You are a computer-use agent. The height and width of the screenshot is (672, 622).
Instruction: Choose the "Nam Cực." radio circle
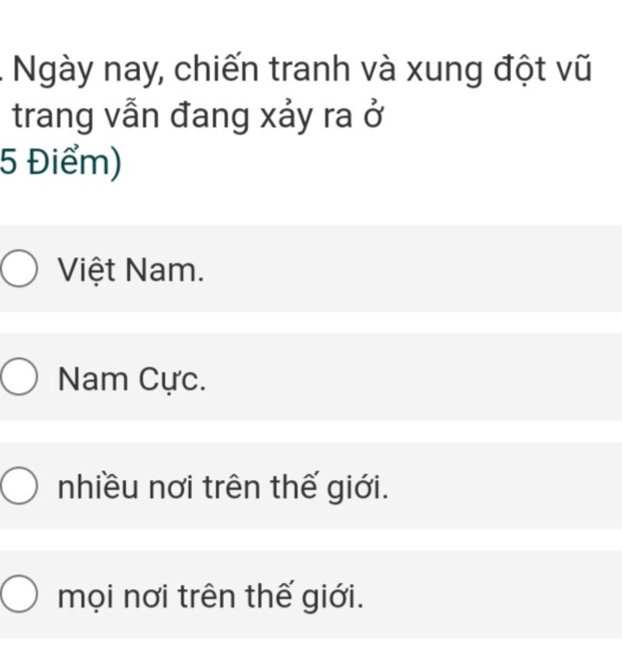(19, 377)
